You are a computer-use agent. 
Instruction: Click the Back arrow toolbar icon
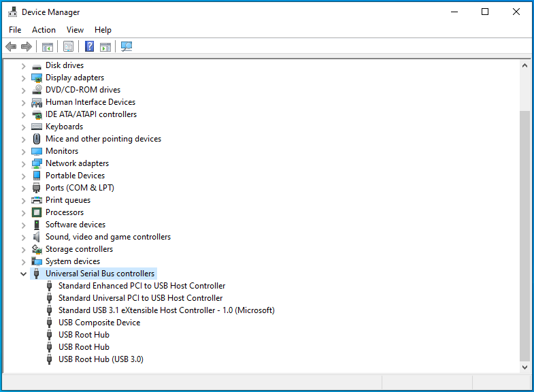(x=11, y=47)
